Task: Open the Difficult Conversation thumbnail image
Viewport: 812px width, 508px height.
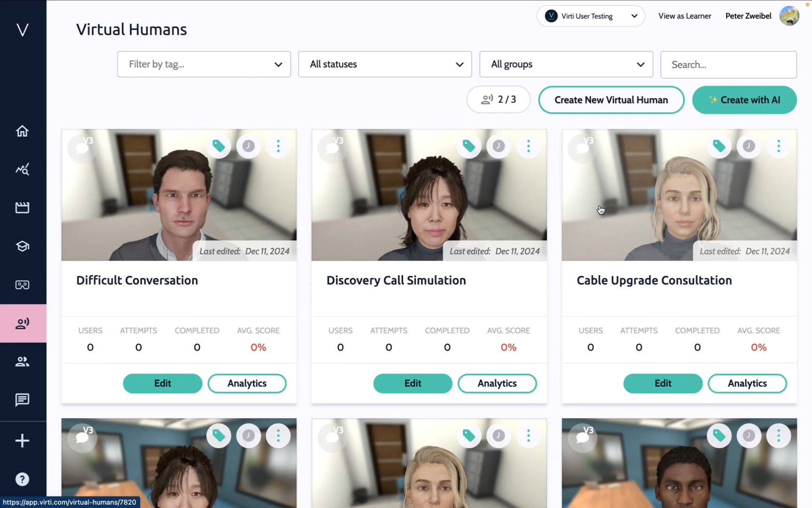Action: click(179, 195)
